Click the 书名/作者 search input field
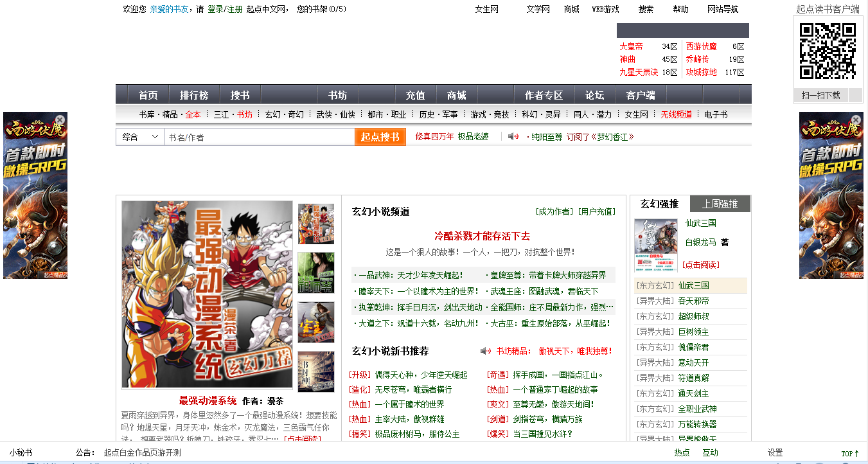Viewport: 868px width, 464px height. tap(260, 137)
